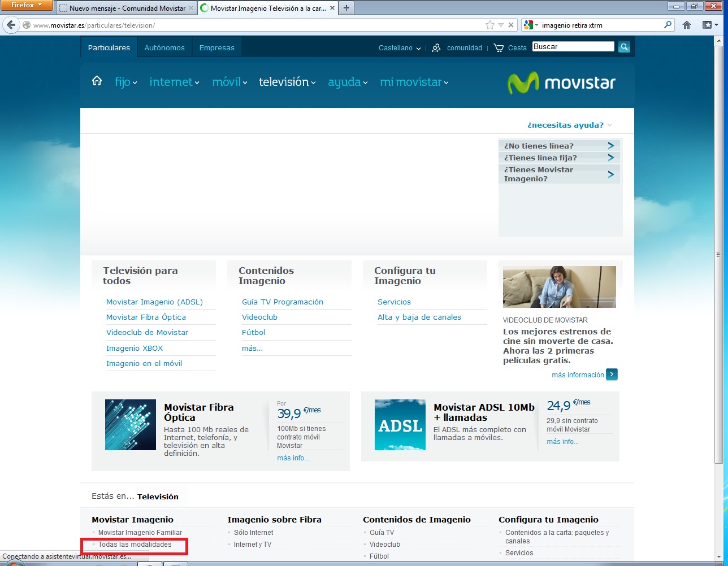Open Fútbol link under Contenidos Imagenio
This screenshot has height=566, width=728.
[x=253, y=332]
